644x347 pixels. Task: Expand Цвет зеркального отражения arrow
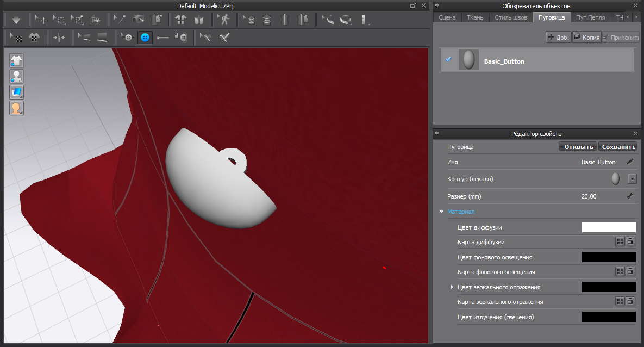click(x=452, y=287)
